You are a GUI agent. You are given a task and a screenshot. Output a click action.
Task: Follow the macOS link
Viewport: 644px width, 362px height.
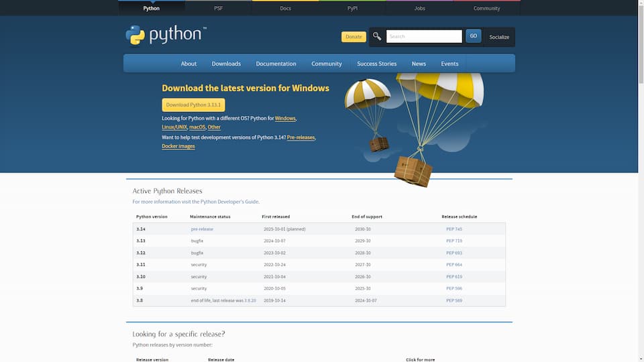point(197,127)
